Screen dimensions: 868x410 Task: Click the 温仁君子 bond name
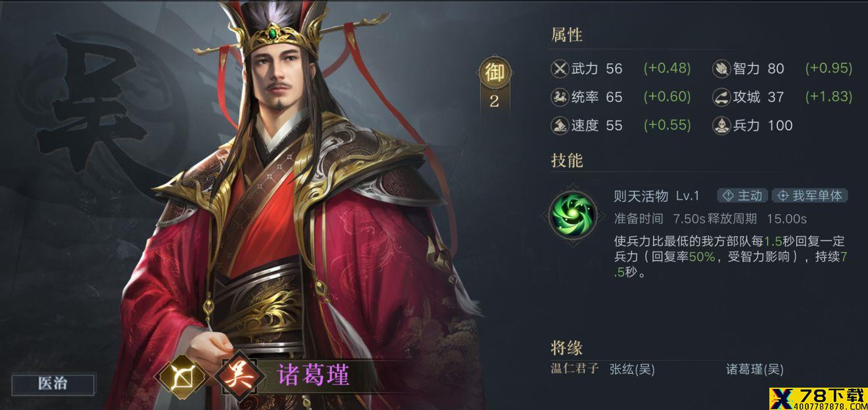[x=575, y=368]
